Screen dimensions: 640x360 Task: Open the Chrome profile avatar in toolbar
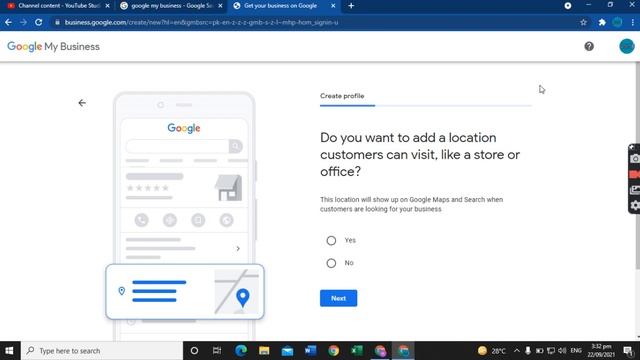(x=617, y=22)
